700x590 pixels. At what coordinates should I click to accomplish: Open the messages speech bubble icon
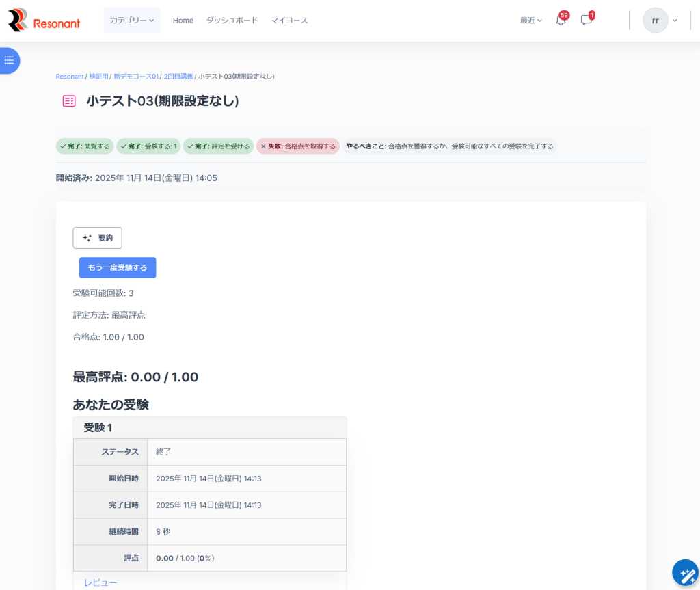(x=586, y=21)
